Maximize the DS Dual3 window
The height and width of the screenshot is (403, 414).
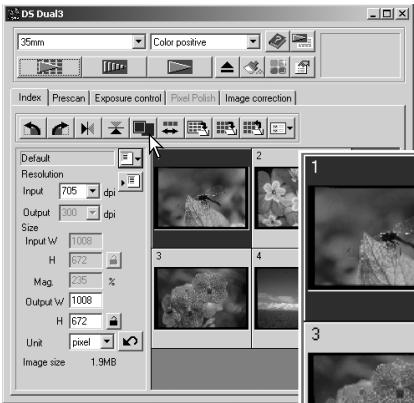point(387,14)
